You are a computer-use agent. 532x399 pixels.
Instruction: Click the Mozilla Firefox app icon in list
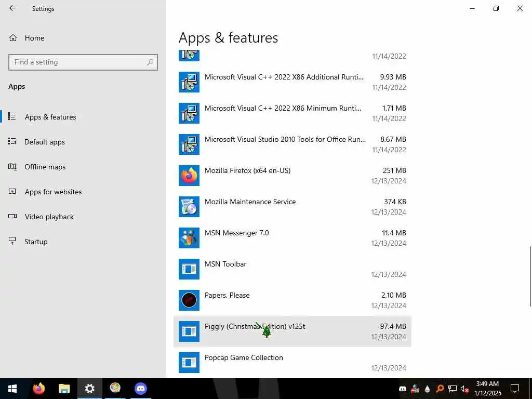[189, 176]
